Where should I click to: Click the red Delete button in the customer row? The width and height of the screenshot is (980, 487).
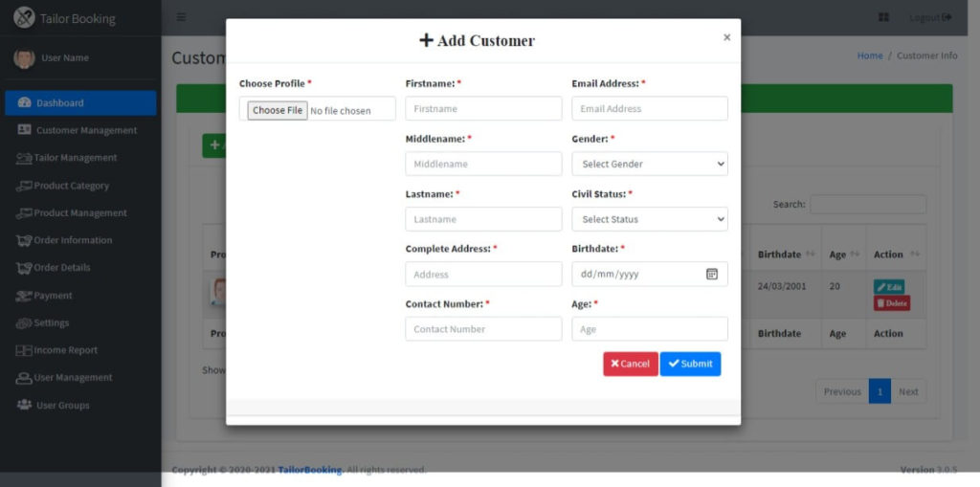tap(892, 303)
